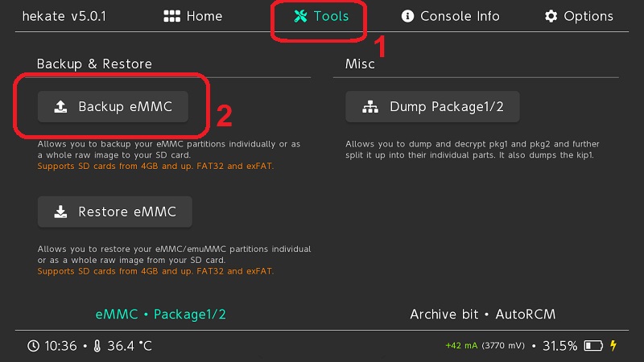
Task: Click the thermometer temperature icon
Action: [x=97, y=346]
